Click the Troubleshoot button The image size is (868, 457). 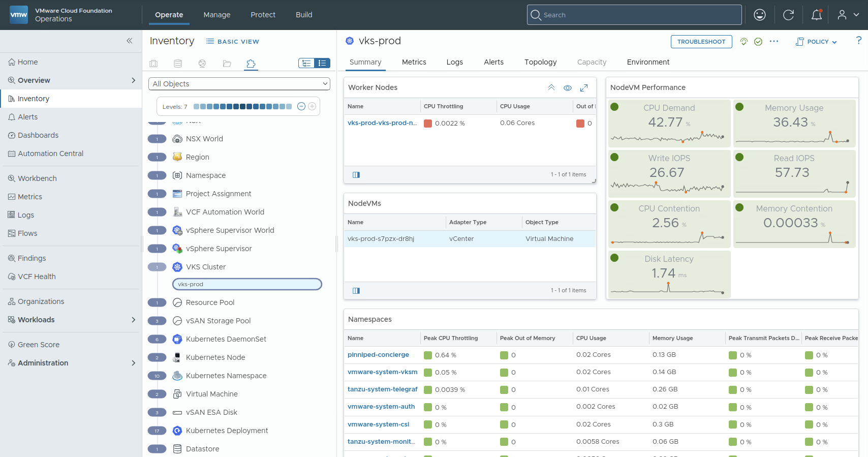[701, 42]
